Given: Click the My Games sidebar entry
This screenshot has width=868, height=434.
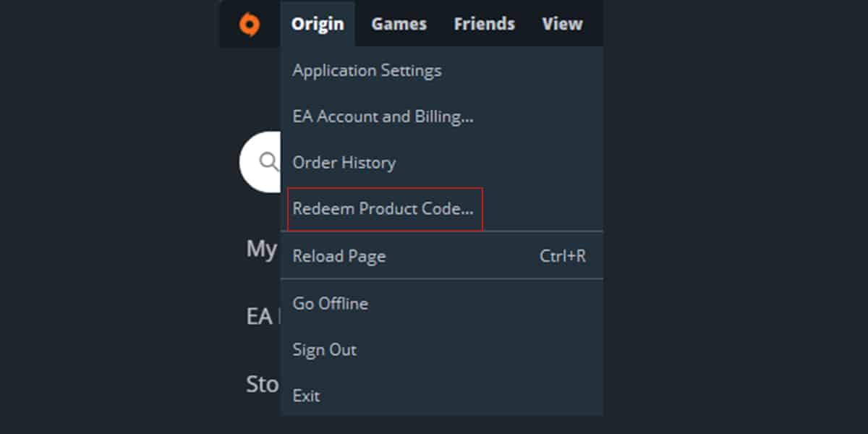Looking at the screenshot, I should pyautogui.click(x=263, y=248).
